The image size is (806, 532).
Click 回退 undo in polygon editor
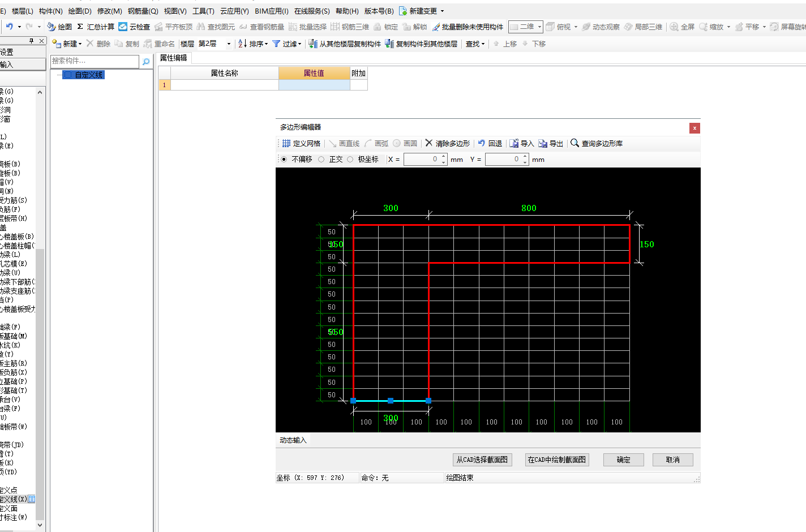tap(490, 143)
